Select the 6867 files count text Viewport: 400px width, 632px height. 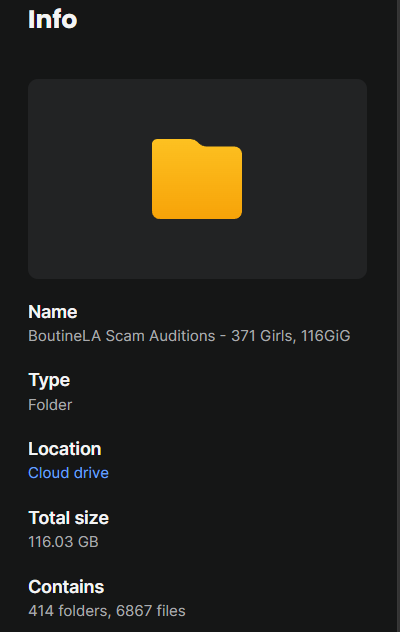(x=151, y=611)
